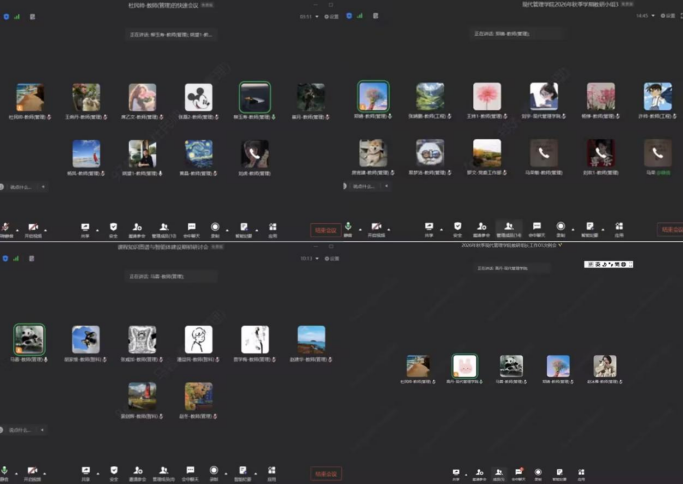Expand the 14:45 timer dropdown arrow
The width and height of the screenshot is (683, 485).
653,16
